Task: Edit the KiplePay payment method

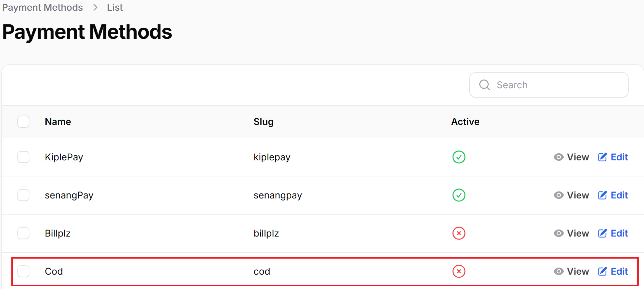Action: 613,157
